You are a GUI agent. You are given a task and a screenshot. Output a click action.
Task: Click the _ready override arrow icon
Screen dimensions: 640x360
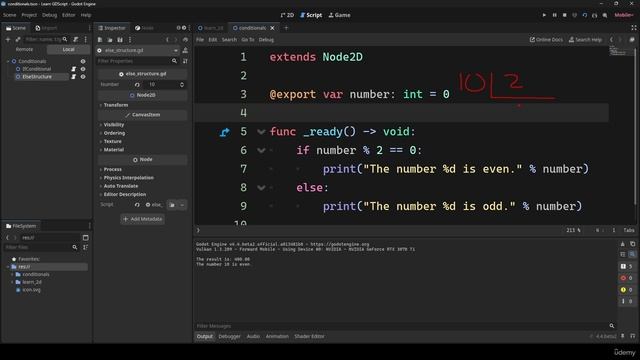(x=224, y=132)
